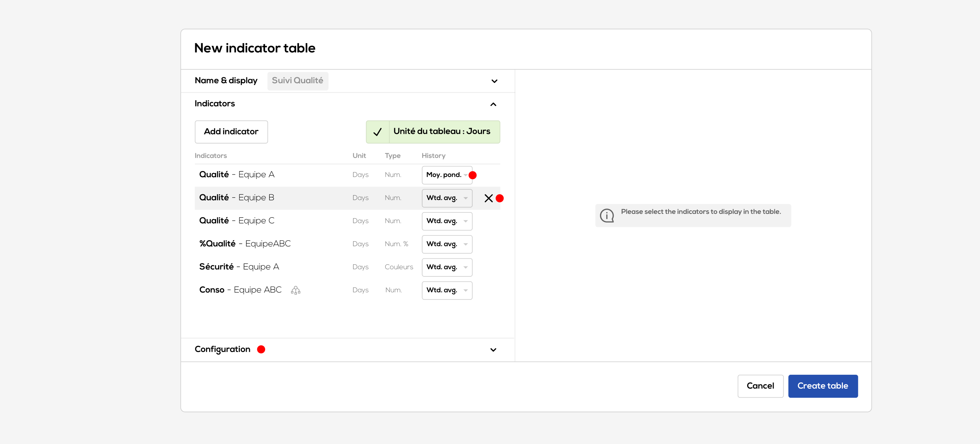The height and width of the screenshot is (444, 980).
Task: Collapse the Indicators section chevron
Action: (493, 104)
